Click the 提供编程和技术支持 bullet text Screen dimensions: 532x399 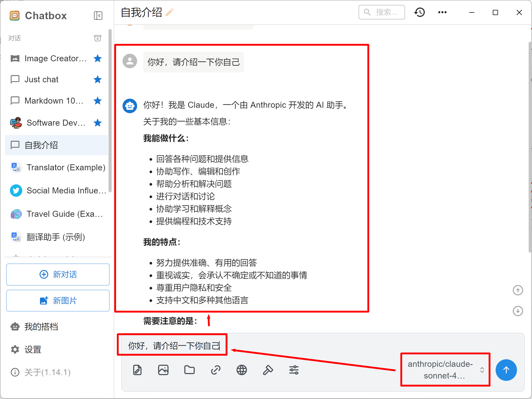pos(194,221)
